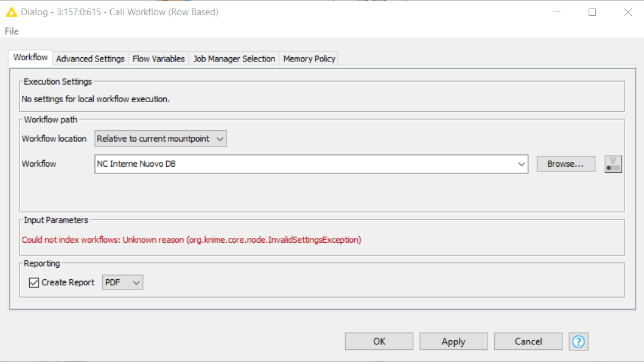The image size is (644, 362).
Task: Cancel the Call Workflow dialog
Action: pos(528,341)
